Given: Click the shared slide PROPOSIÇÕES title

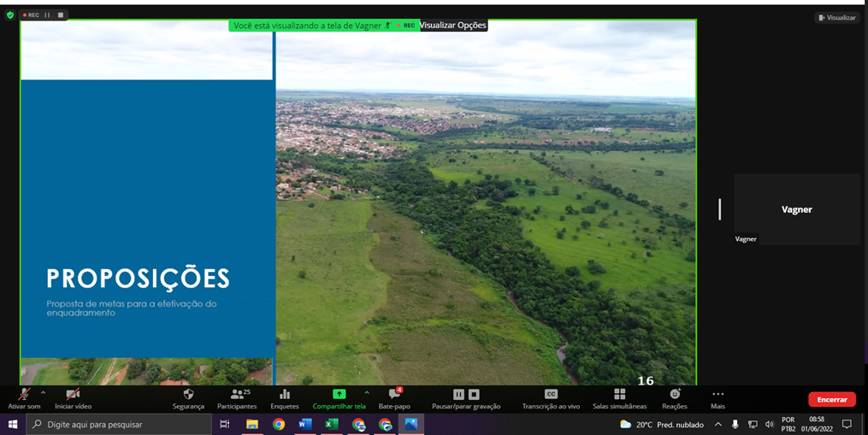Looking at the screenshot, I should [138, 278].
